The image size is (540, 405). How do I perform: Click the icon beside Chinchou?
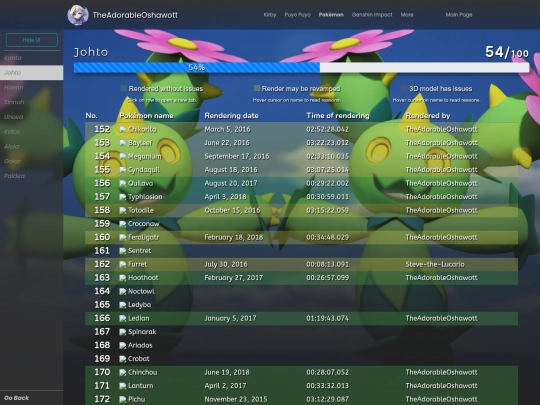[123, 372]
